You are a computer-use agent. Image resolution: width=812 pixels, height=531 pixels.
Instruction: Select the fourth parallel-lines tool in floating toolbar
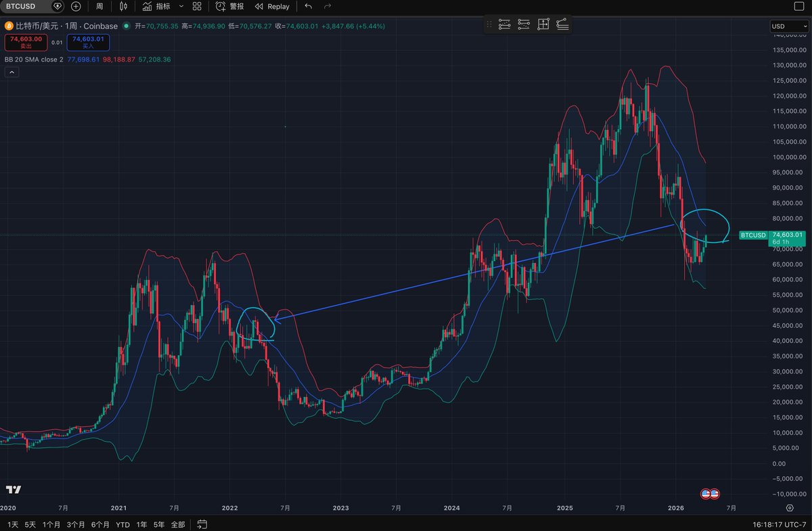point(562,24)
